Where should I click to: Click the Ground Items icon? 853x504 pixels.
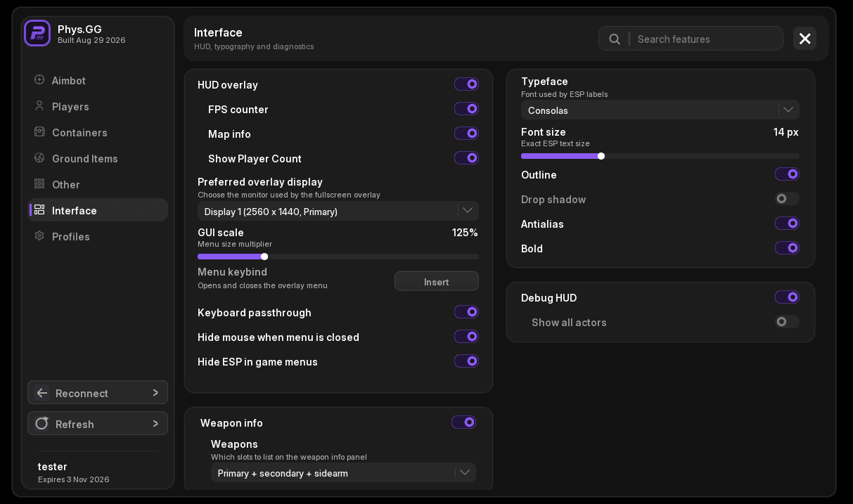(39, 158)
